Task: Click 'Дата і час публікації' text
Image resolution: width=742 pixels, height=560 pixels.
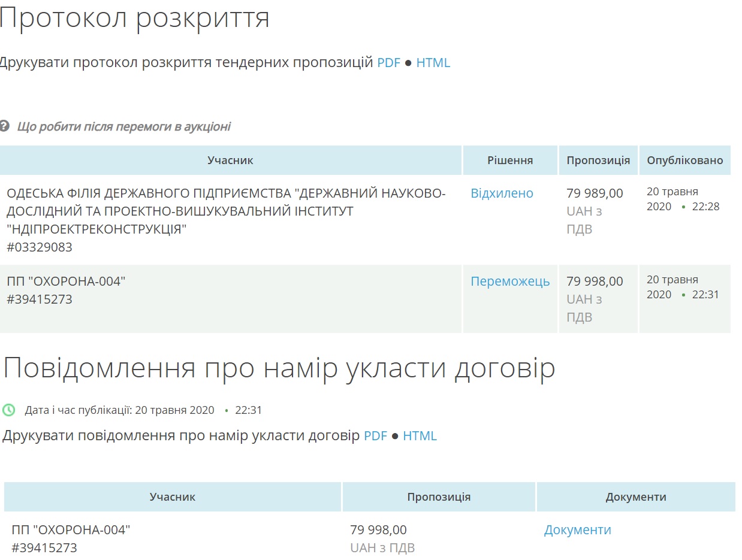Action: point(79,410)
